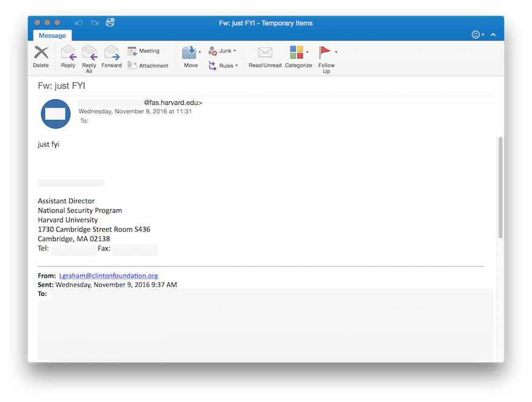Expand the Rules dropdown arrow
This screenshot has width=532, height=402.
tap(237, 66)
